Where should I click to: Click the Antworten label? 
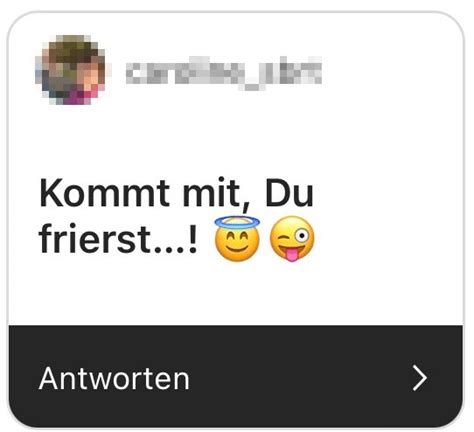[x=114, y=378]
